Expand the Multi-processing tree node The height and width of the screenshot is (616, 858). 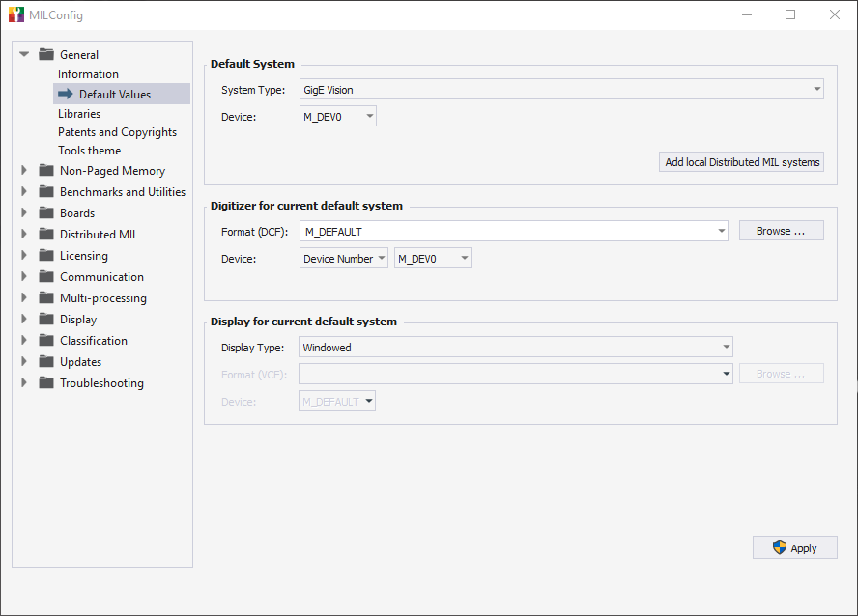24,298
